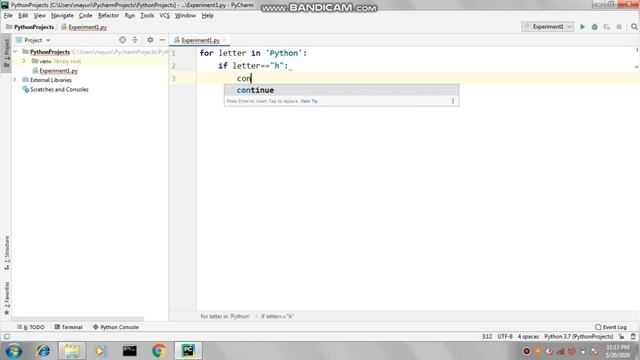Open the View menu

(x=40, y=16)
